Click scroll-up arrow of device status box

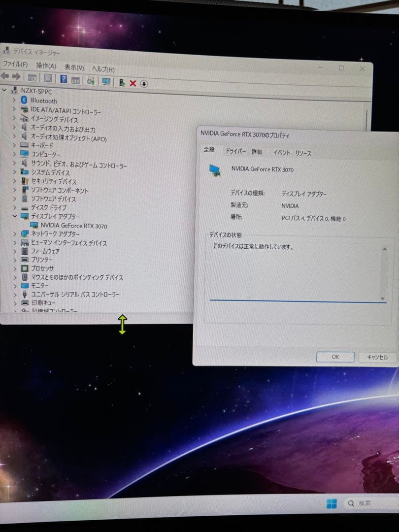pos(384,249)
